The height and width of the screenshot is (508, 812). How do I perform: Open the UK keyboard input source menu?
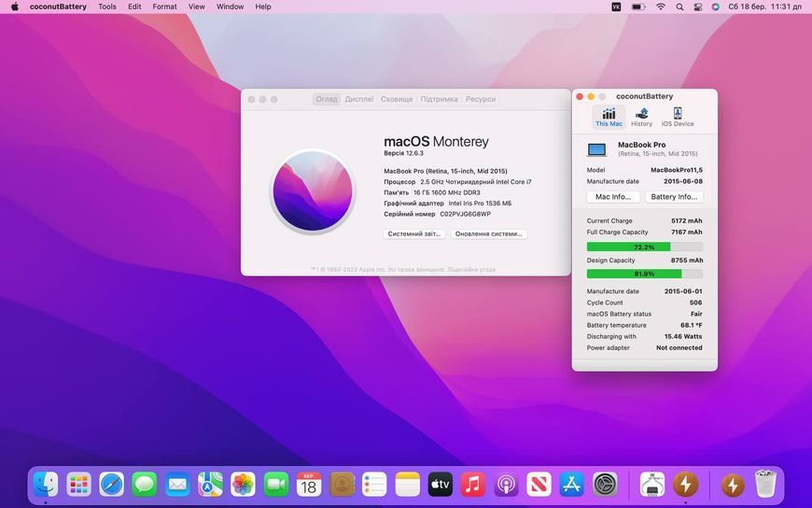coord(616,7)
